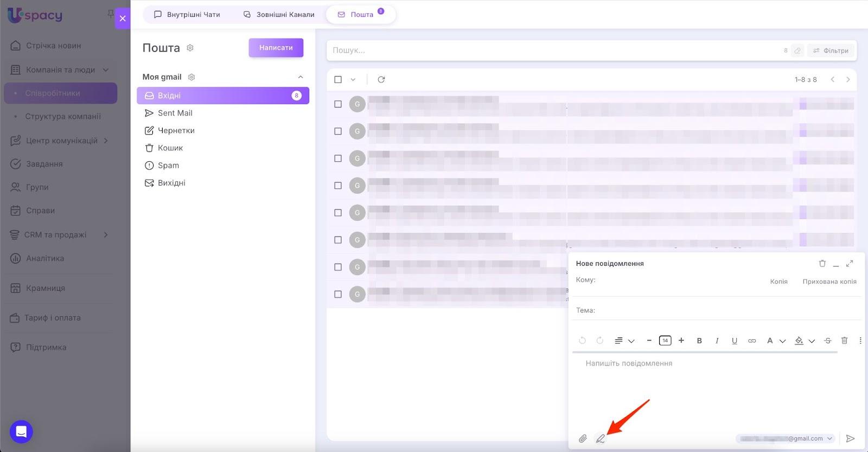The image size is (868, 452).
Task: Open the selection options dropdown arrow
Action: 353,80
